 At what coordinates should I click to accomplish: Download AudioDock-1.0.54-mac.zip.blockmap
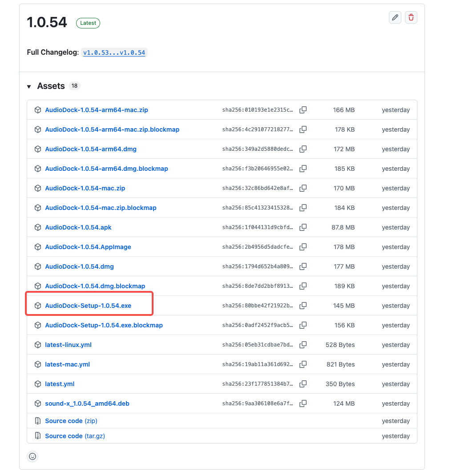point(101,208)
